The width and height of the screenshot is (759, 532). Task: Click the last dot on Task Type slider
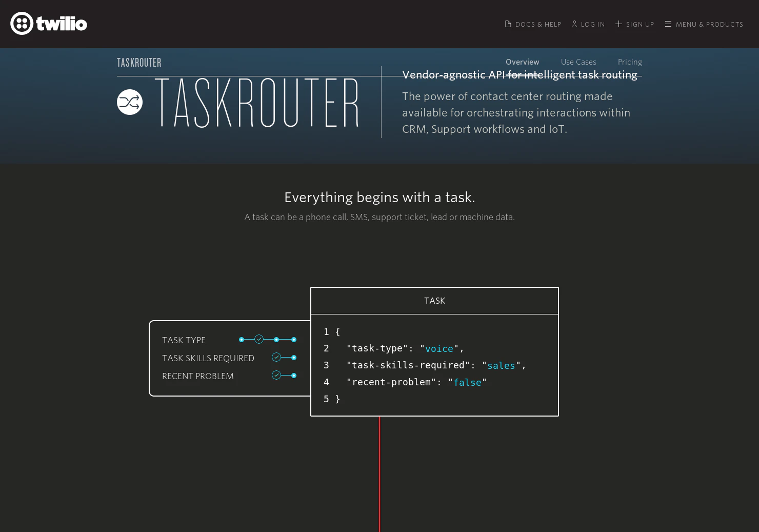(294, 340)
